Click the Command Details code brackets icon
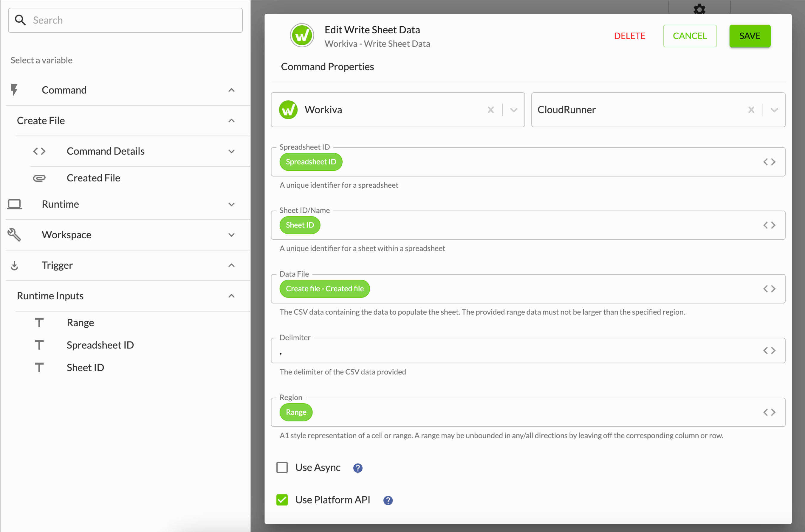The height and width of the screenshot is (532, 805). (39, 151)
